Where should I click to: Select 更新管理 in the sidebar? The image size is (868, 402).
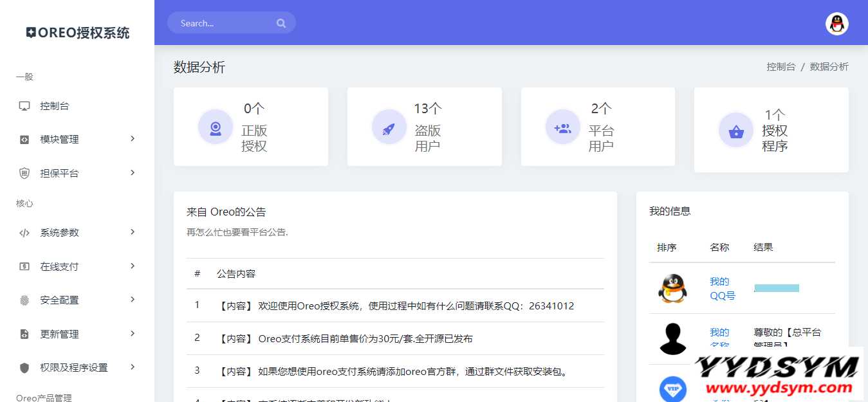[x=59, y=334]
